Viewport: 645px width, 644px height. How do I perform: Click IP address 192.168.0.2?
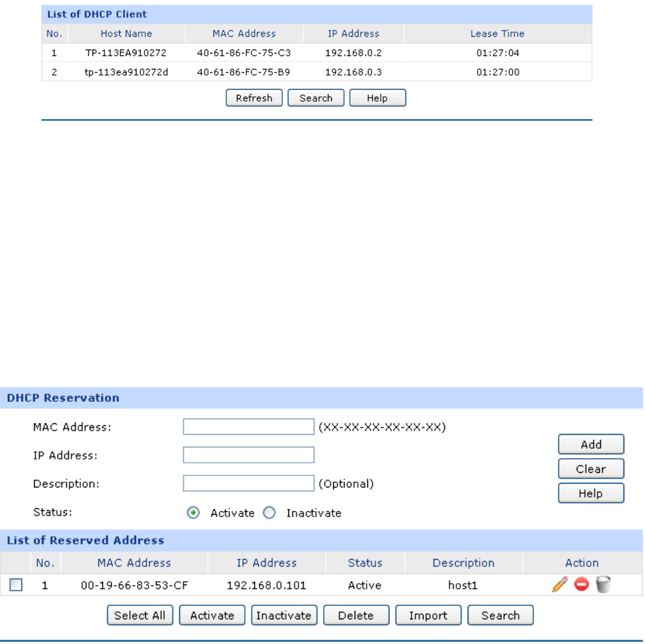(x=353, y=53)
